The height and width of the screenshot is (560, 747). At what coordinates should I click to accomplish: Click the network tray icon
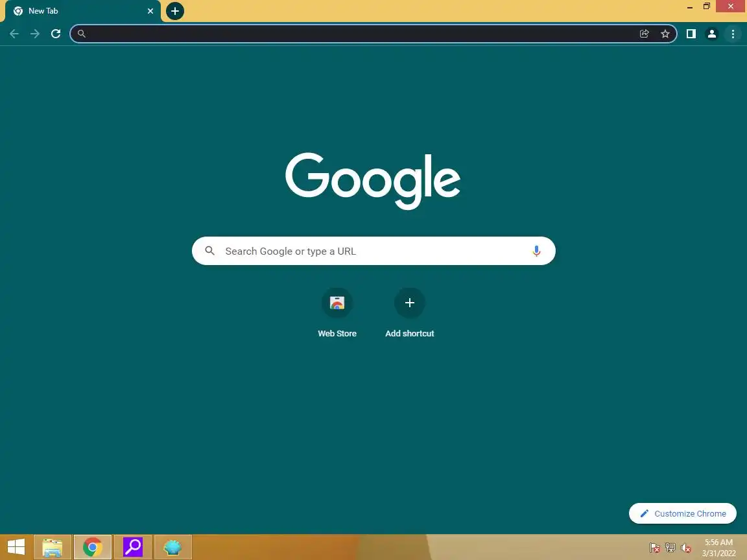pos(670,548)
